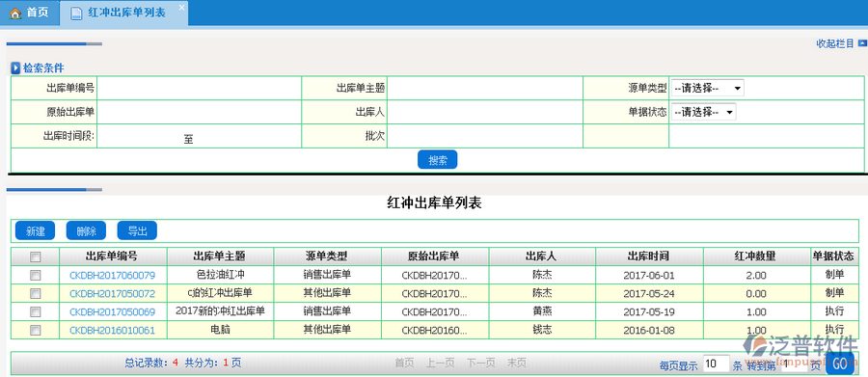The image size is (868, 377).
Task: Collapse the panel via 收起栏目 link
Action: 835,43
